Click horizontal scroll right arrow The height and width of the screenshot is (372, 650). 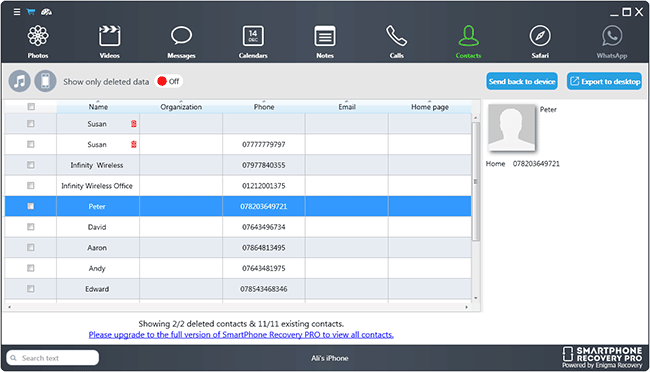[466, 307]
